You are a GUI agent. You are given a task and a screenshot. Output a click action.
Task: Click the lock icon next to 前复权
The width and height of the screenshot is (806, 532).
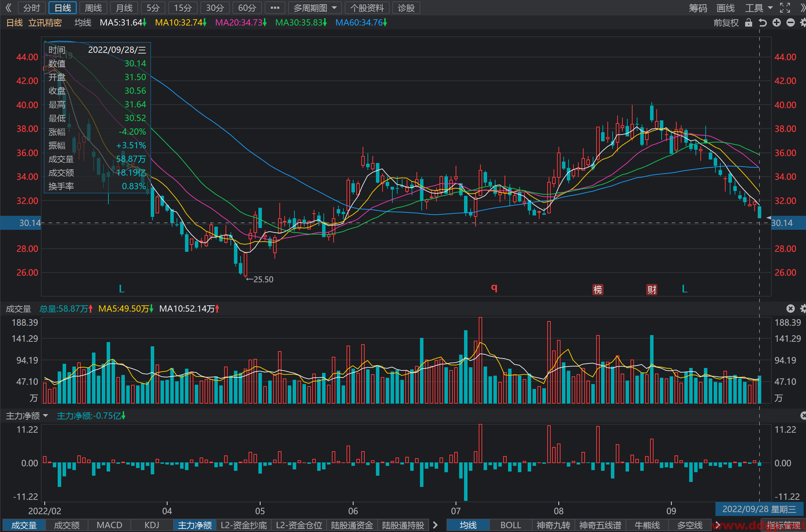(748, 23)
